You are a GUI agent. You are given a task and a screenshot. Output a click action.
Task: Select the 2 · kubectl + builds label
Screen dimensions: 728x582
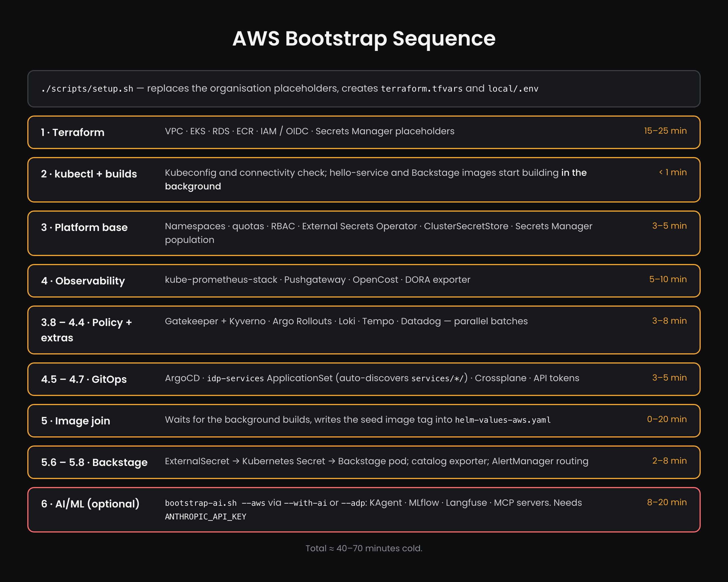tap(89, 174)
